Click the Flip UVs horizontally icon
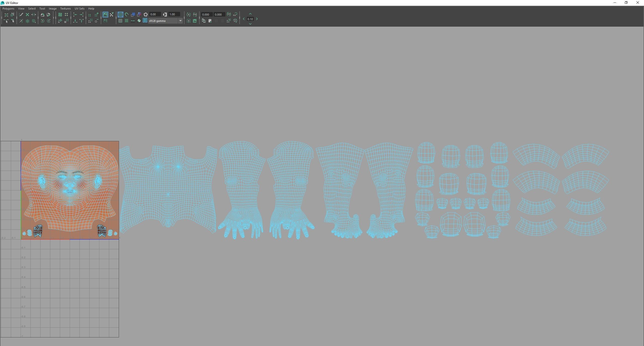 42,15
